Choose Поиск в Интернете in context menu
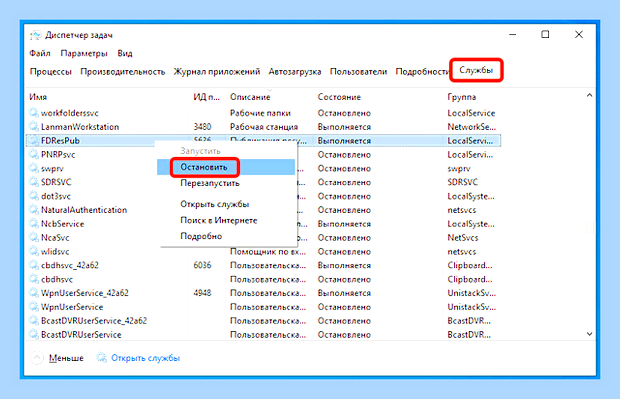Viewport: 620px width, 399px height. [219, 220]
